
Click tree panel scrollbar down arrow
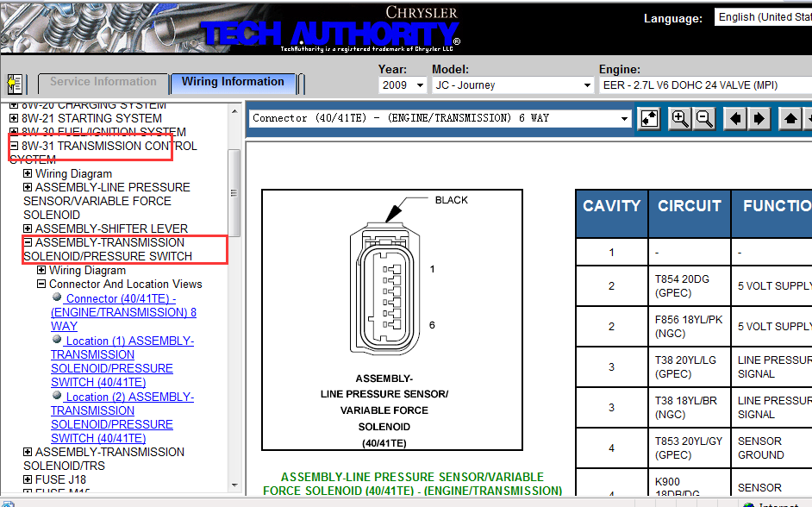(x=234, y=485)
